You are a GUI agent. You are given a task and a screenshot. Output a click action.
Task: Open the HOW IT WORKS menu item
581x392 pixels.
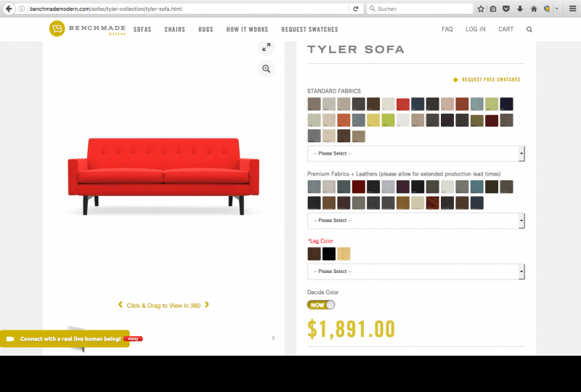click(x=247, y=29)
